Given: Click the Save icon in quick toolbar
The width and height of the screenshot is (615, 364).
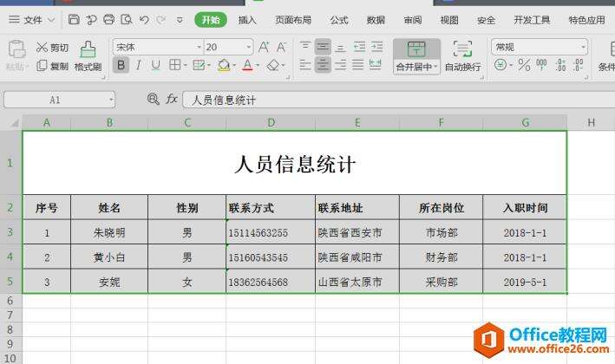Looking at the screenshot, I should click(74, 19).
